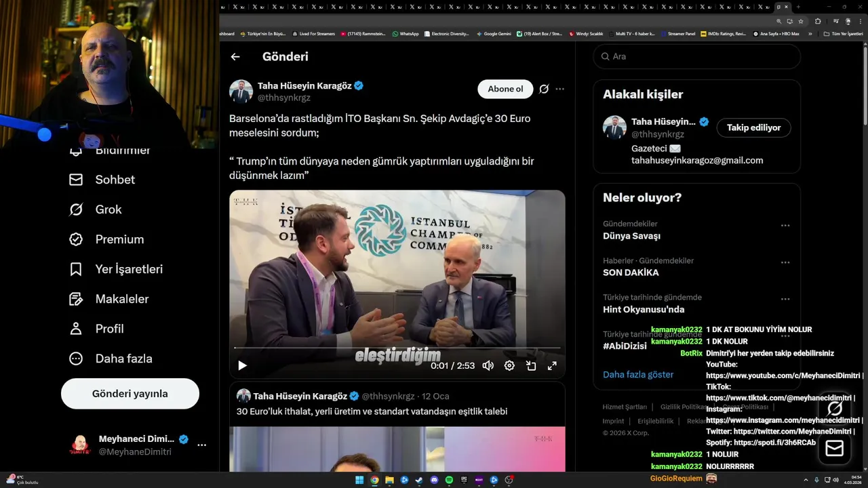The height and width of the screenshot is (488, 868).
Task: Open Profil in the left sidebar
Action: tap(96, 329)
